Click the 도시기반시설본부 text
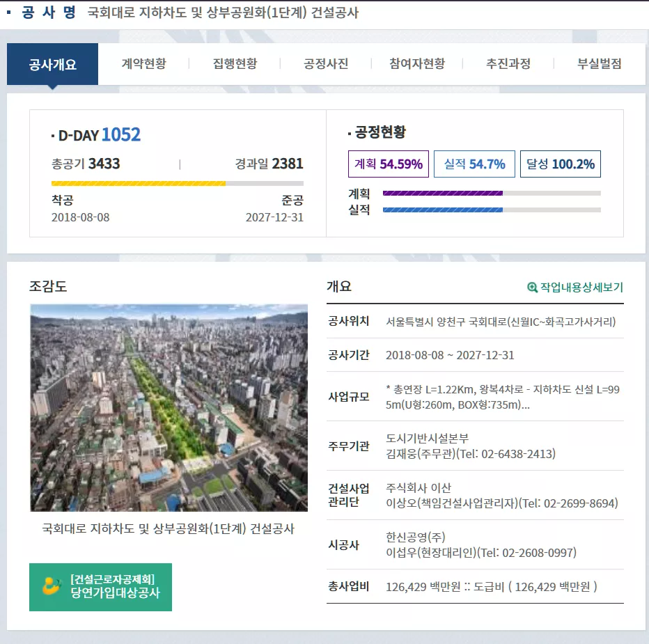The height and width of the screenshot is (644, 649). (x=427, y=439)
